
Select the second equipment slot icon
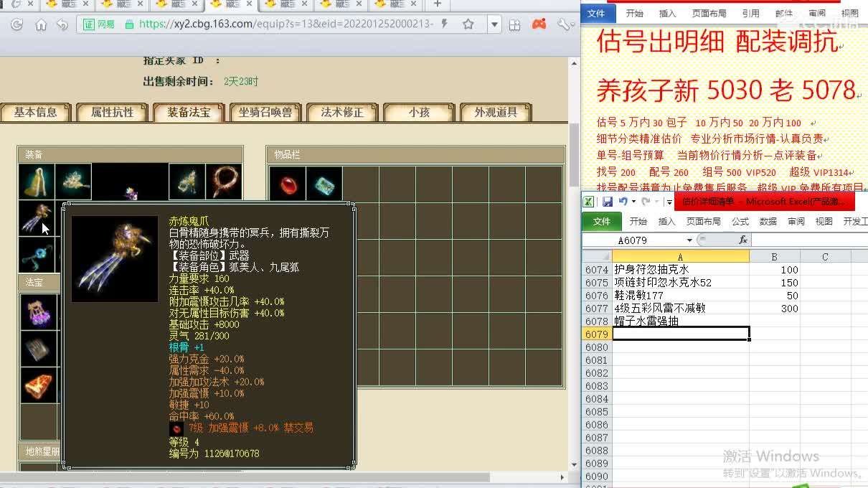[x=73, y=182]
